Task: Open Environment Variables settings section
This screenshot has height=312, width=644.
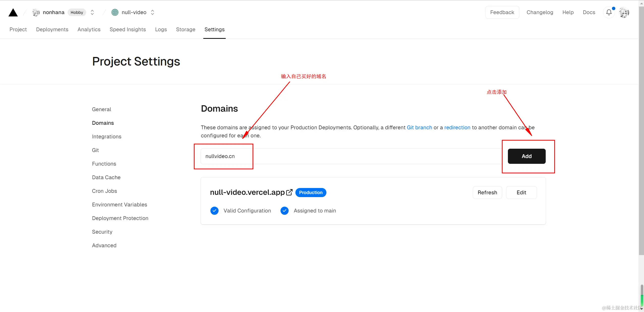Action: [119, 205]
